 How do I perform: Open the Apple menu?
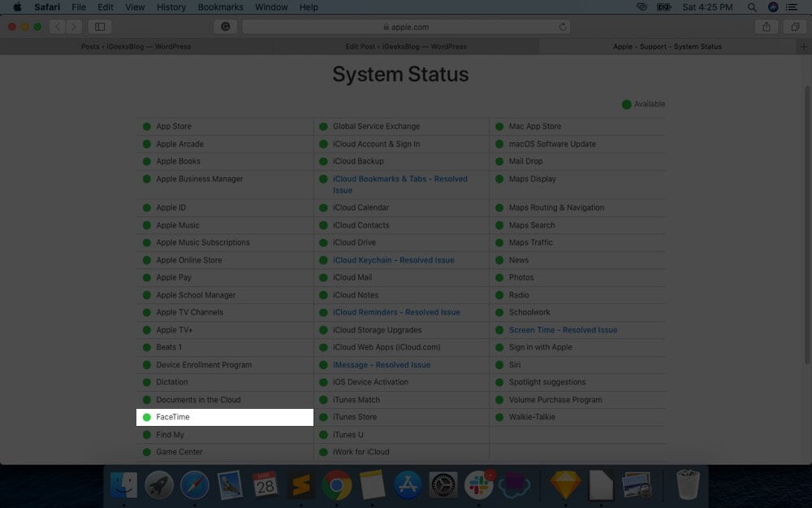click(x=17, y=7)
